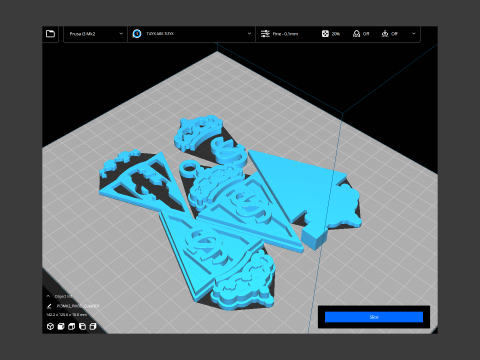480x360 pixels.
Task: Switch to left side view cube icon
Action: [x=82, y=326]
